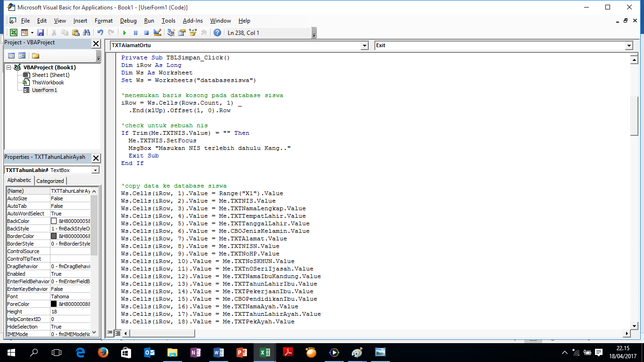Open the Exit procedure dropdown
This screenshot has height=362, width=644.
[x=628, y=46]
